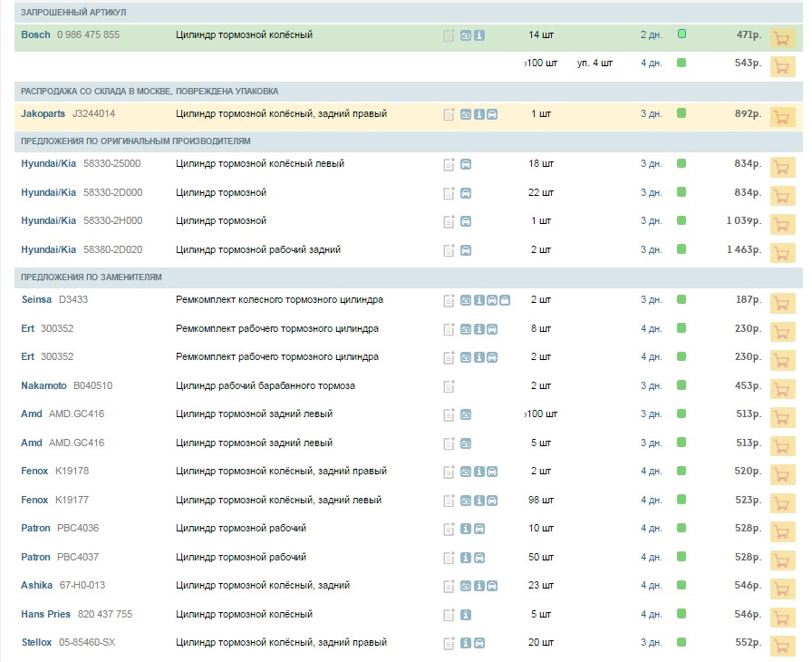The image size is (812, 662).
Task: Click Hyundai/Kia link for article 58330-2H000
Action: click(x=48, y=220)
